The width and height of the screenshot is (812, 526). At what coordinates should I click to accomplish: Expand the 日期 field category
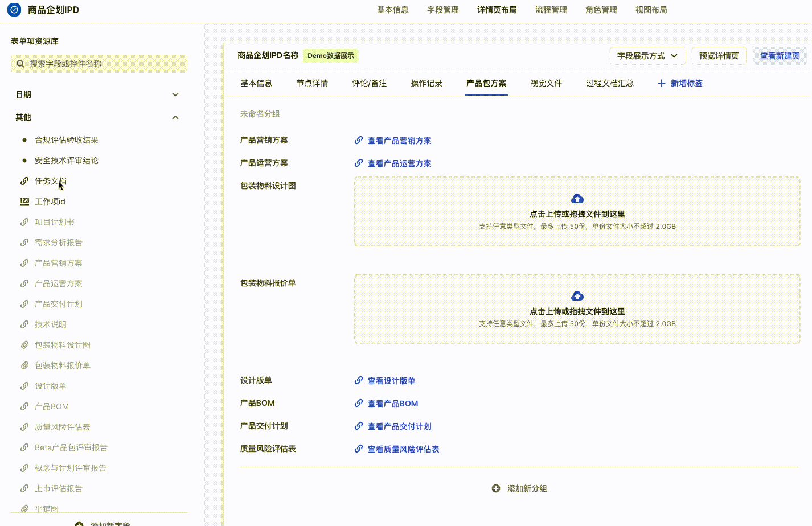pyautogui.click(x=175, y=94)
